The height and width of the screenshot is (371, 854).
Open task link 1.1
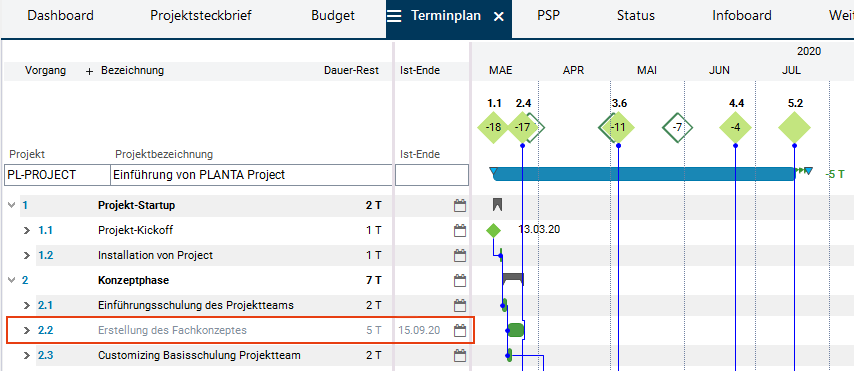tap(45, 230)
